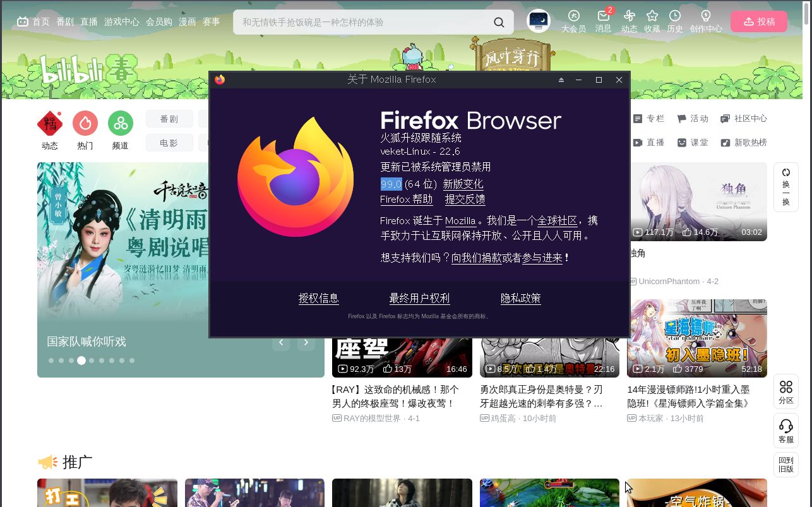
Task: Open the 提交反馈 link
Action: (x=465, y=199)
